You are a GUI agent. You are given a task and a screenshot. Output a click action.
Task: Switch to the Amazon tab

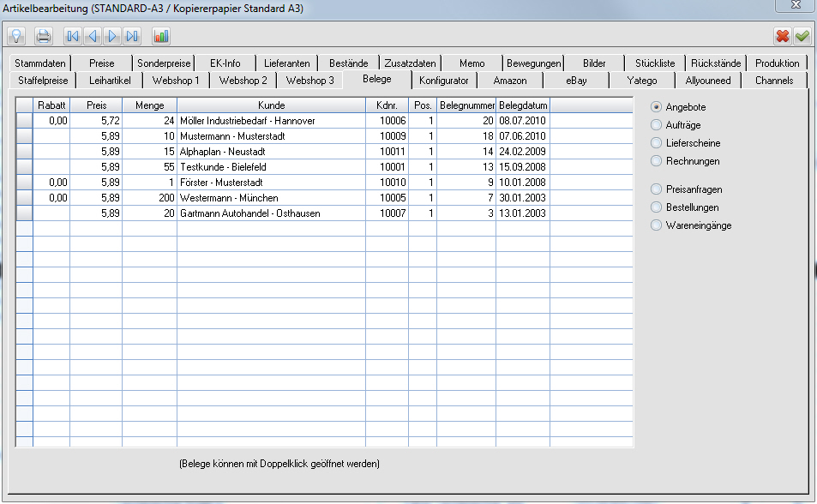tap(510, 81)
